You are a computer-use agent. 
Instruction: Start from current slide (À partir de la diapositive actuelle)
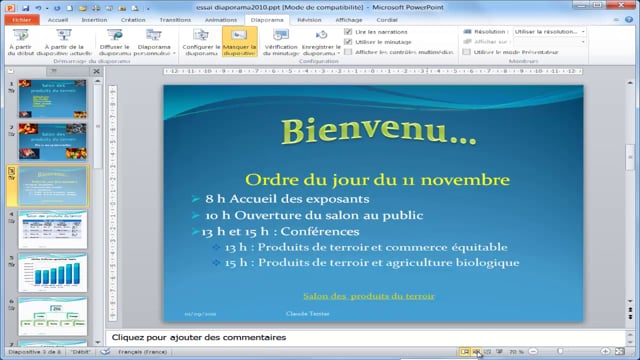click(64, 42)
